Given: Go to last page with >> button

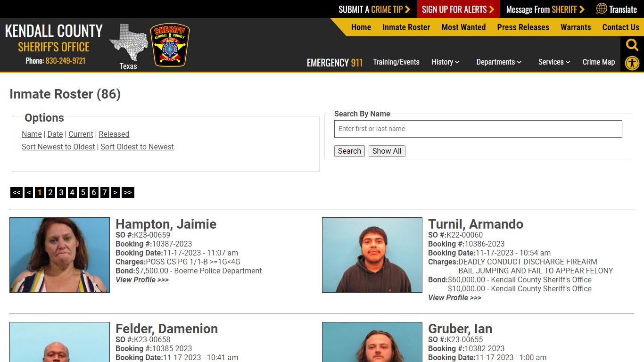Looking at the screenshot, I should 128,192.
